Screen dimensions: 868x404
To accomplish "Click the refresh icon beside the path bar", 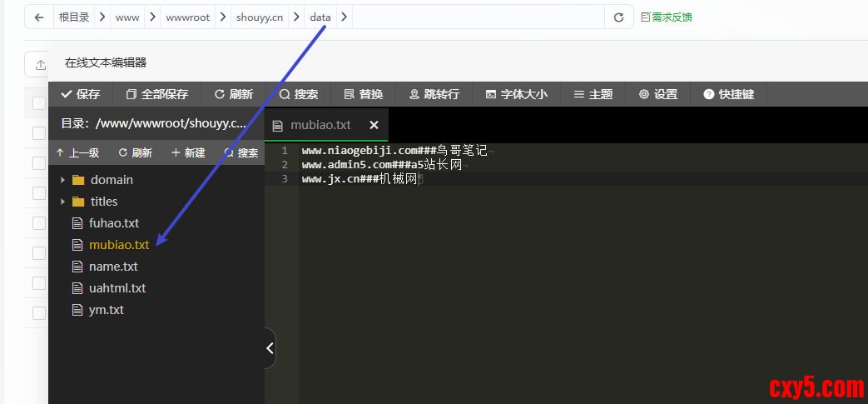I will 619,17.
